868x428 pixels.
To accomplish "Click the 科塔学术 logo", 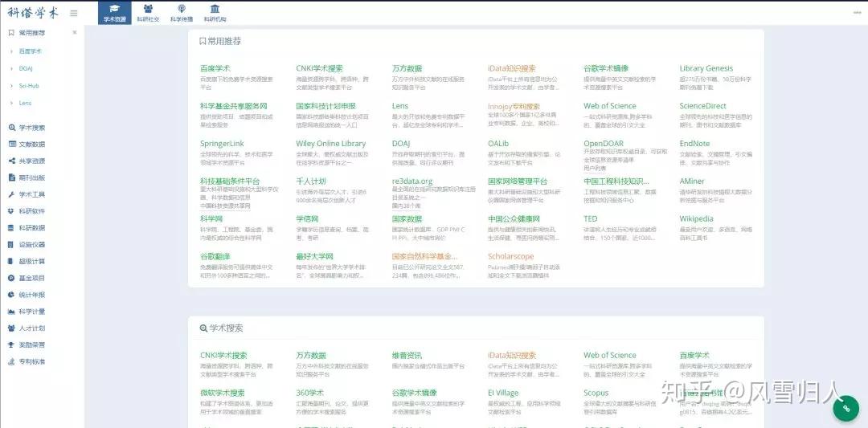I will pos(33,12).
